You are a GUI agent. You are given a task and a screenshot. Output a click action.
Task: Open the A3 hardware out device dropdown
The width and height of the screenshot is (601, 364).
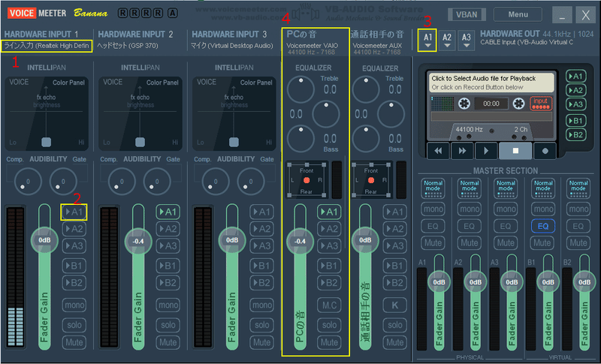[x=466, y=41]
